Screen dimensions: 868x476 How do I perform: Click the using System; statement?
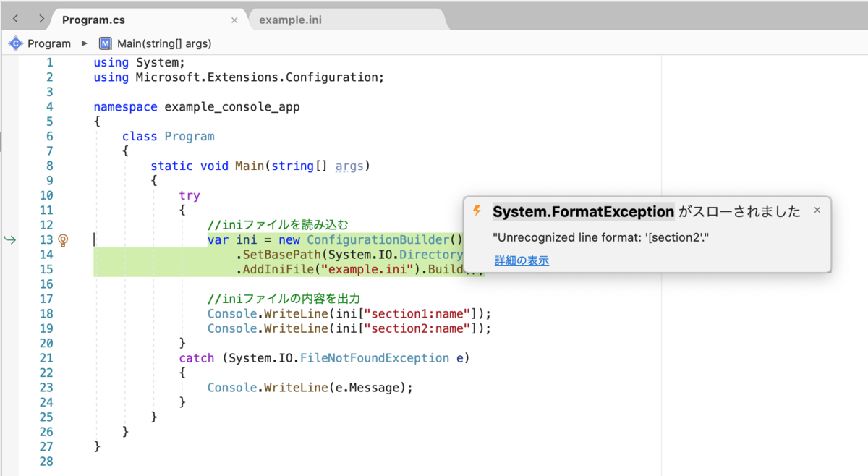(139, 62)
